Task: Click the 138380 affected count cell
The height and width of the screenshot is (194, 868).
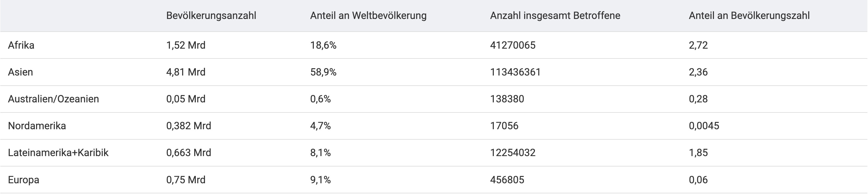Action: point(507,99)
